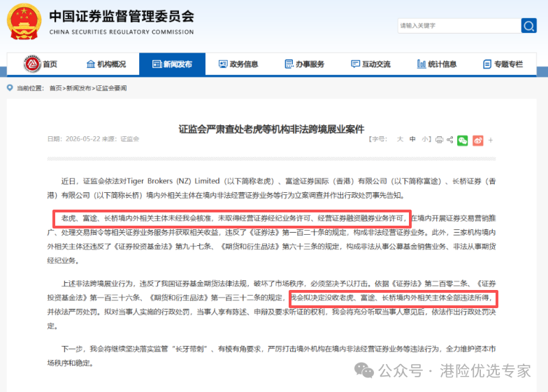Click the bar chart icon beside 统计信息
The width and height of the screenshot is (548, 392).
[421, 64]
